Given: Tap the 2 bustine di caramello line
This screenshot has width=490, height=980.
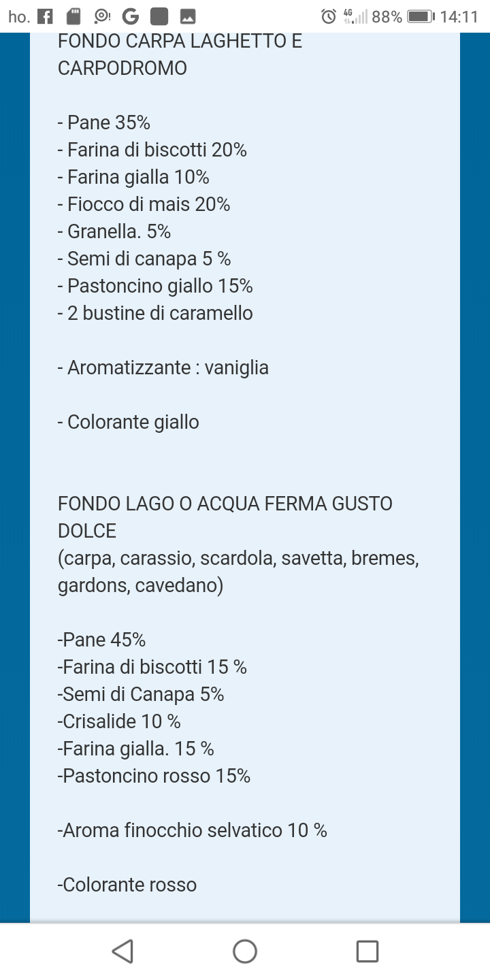Looking at the screenshot, I should [156, 313].
